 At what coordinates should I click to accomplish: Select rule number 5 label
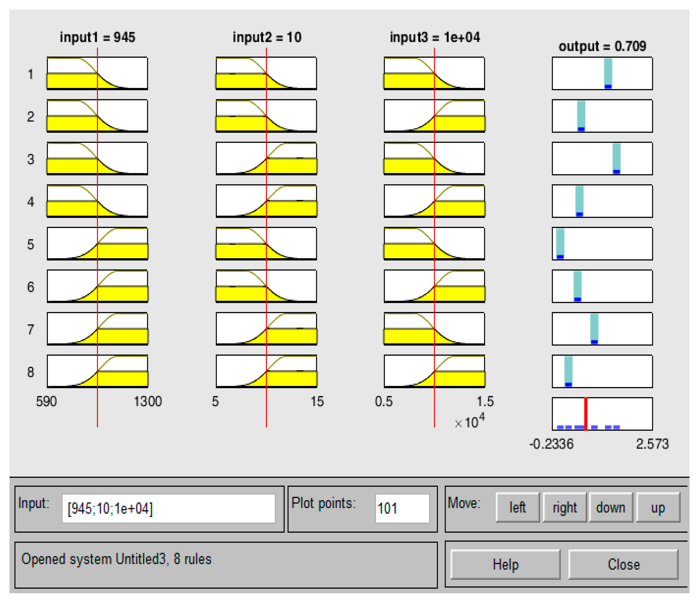click(31, 244)
